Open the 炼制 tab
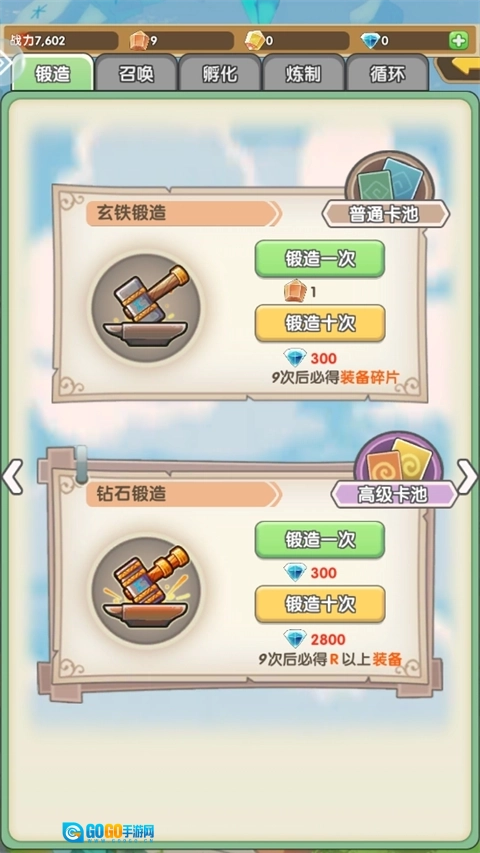The width and height of the screenshot is (480, 853). [303, 73]
